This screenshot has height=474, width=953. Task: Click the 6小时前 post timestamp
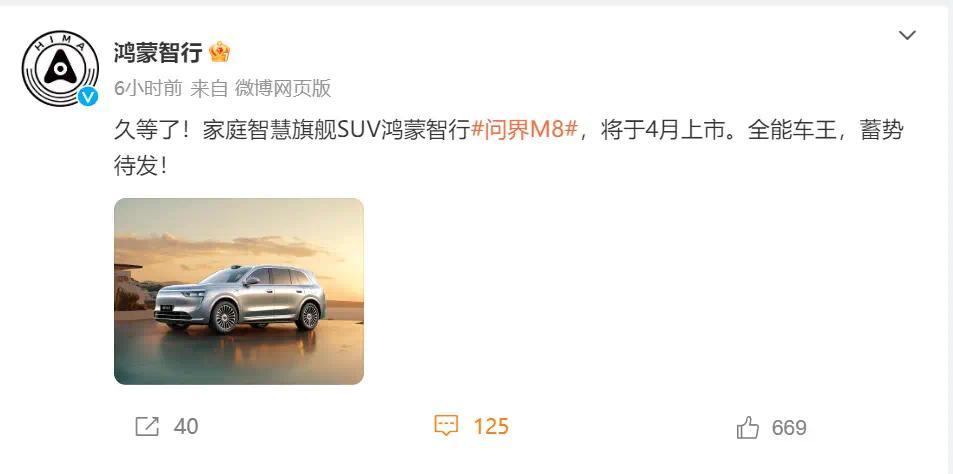(148, 89)
